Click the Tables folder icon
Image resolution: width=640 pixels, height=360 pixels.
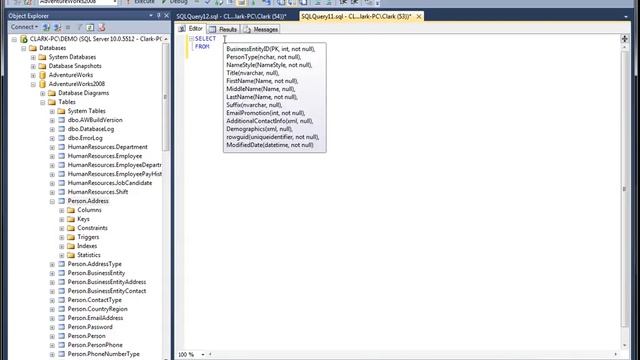point(52,102)
